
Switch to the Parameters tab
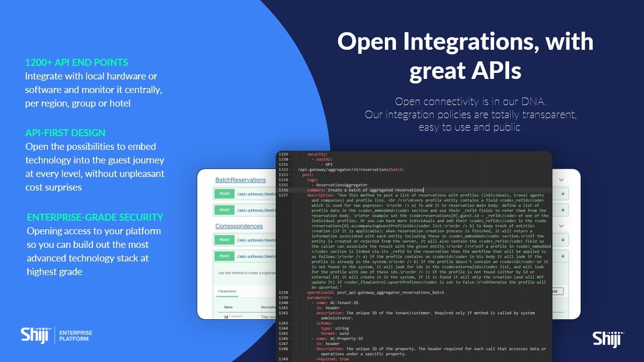(x=226, y=291)
